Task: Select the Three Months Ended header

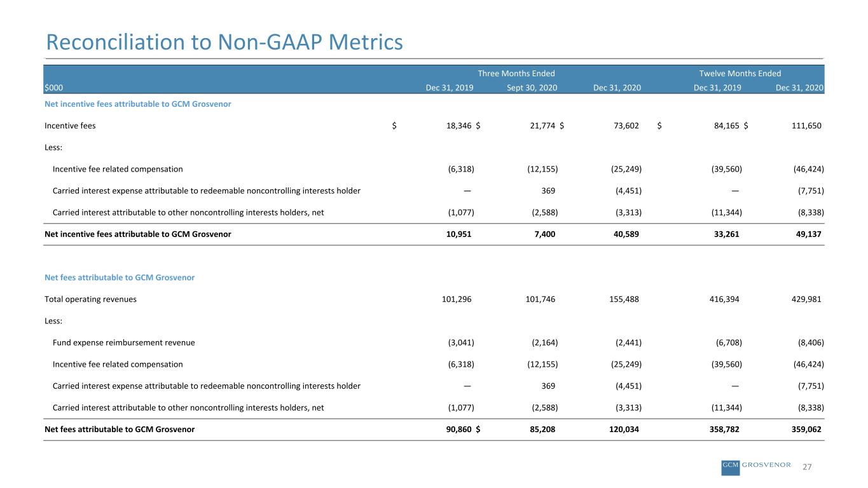Action: (x=516, y=73)
